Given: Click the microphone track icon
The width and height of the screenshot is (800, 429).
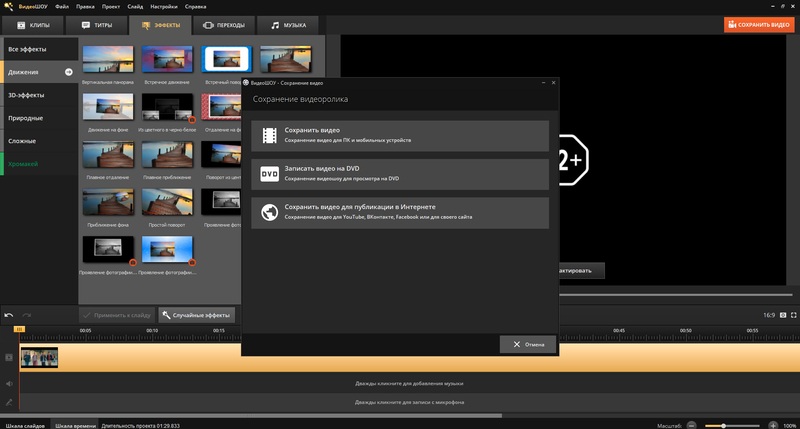Looking at the screenshot, I should (x=9, y=402).
